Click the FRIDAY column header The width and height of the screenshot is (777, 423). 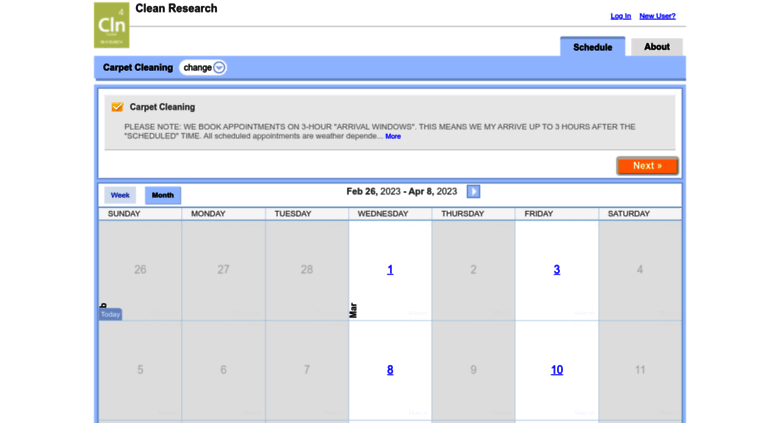(539, 213)
